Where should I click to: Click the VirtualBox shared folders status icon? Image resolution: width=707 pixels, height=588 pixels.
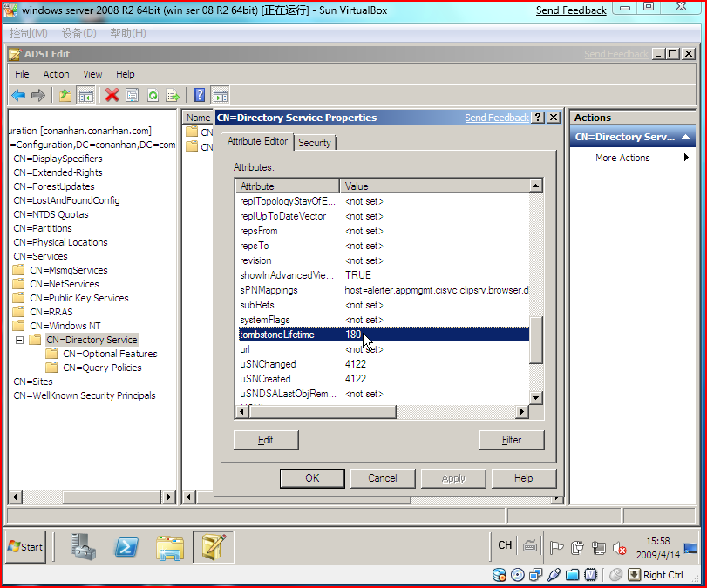(572, 575)
